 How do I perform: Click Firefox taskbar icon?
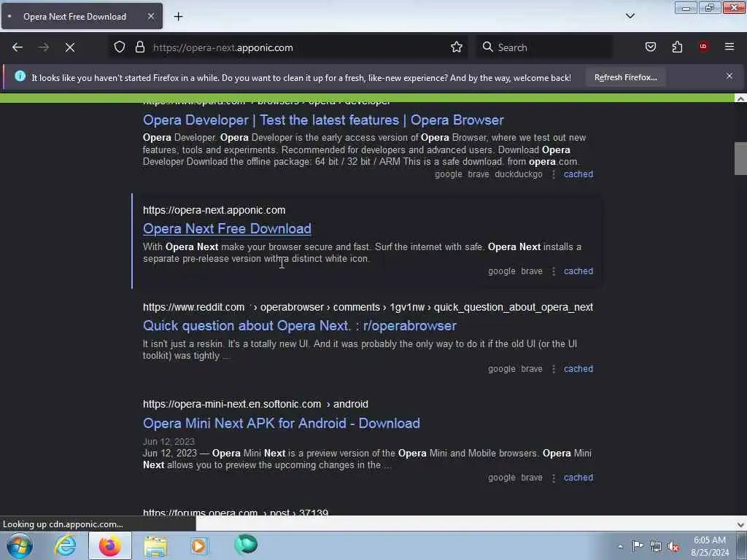click(x=109, y=545)
